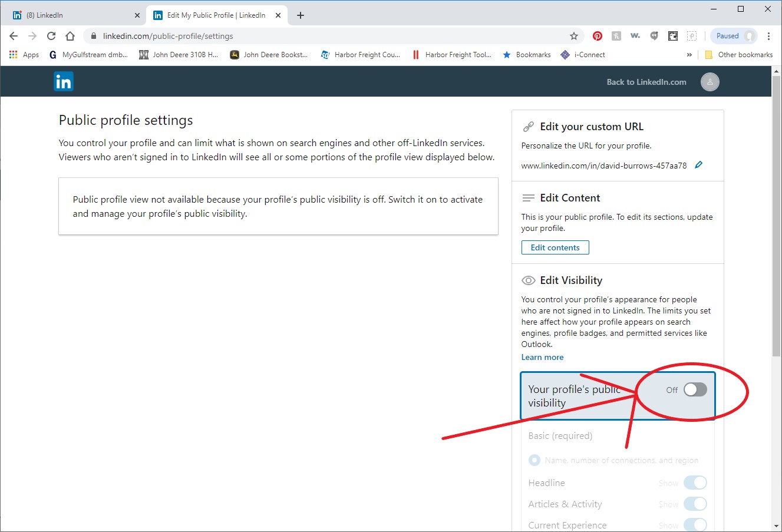Click Back to LinkedIn.com link
Screen dimensions: 782x532
[646, 82]
